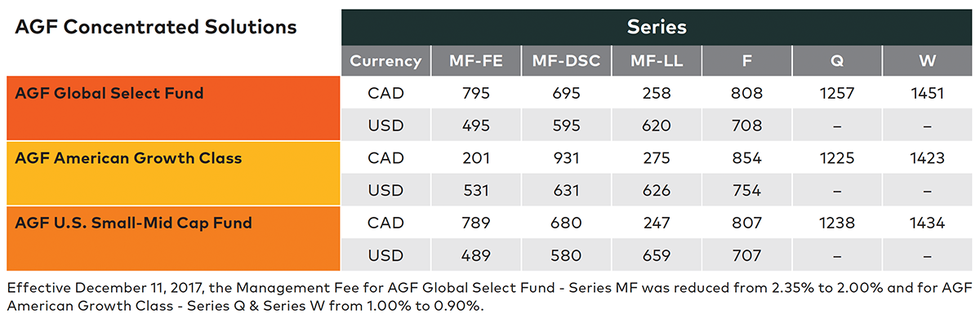Image resolution: width=980 pixels, height=318 pixels.
Task: Click the Series header bar
Action: tap(657, 27)
